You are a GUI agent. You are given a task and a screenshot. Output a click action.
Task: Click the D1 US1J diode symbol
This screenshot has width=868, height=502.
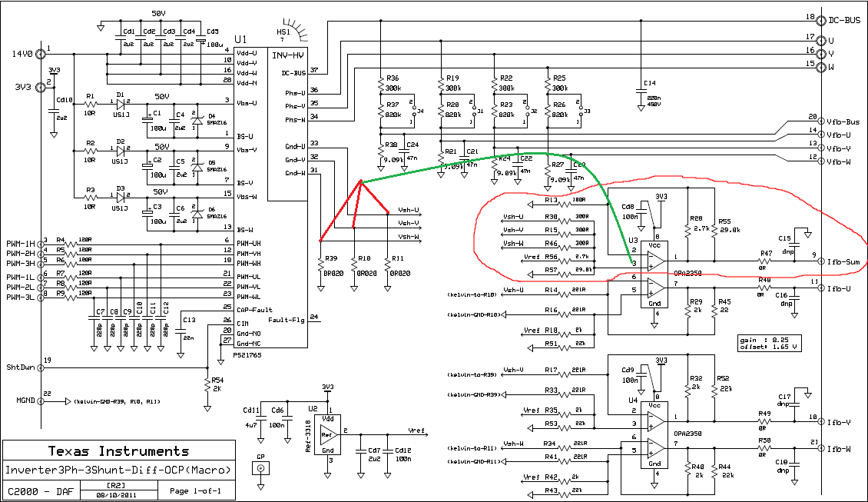pos(121,104)
